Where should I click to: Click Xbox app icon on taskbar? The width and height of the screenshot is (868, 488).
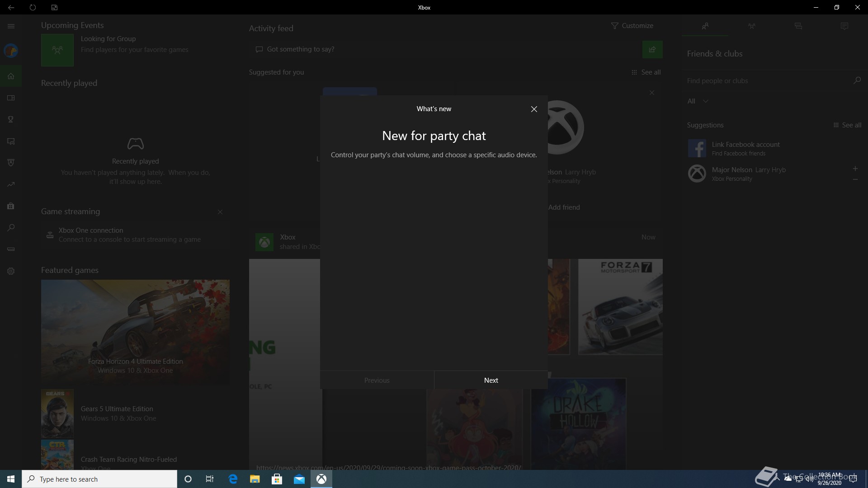[321, 479]
